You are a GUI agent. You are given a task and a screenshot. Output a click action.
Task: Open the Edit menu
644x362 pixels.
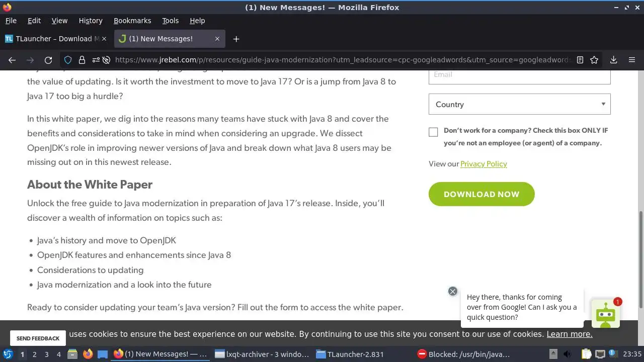[34, 21]
